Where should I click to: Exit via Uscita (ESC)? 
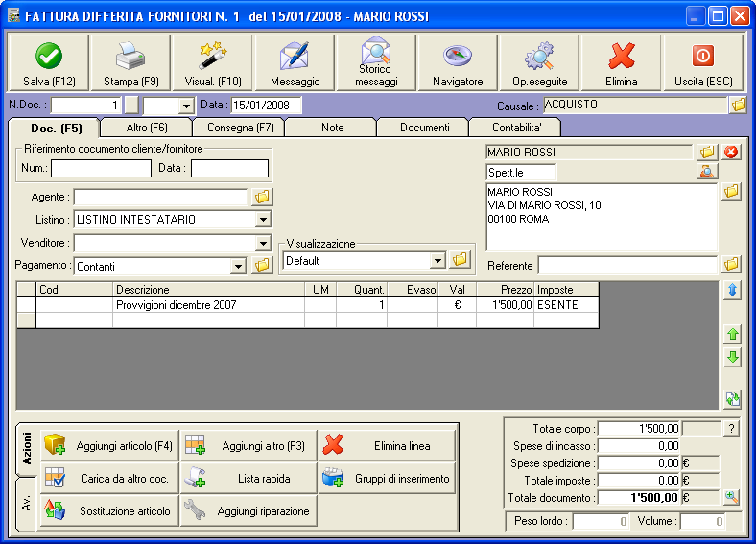tap(703, 62)
